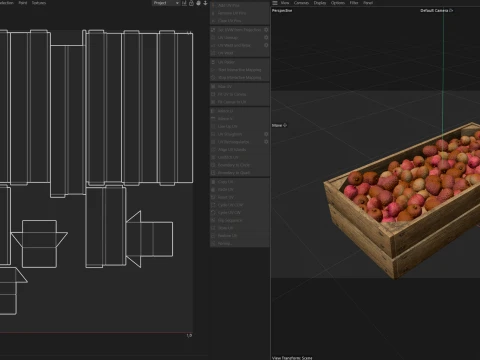Click the Perspective view label
This screenshot has height=360, width=480.
pos(282,10)
